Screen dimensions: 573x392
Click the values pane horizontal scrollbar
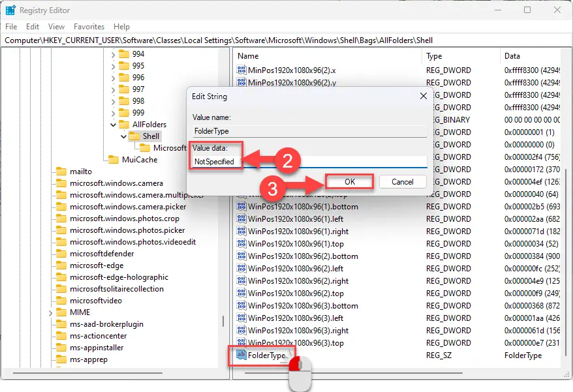pyautogui.click(x=354, y=373)
